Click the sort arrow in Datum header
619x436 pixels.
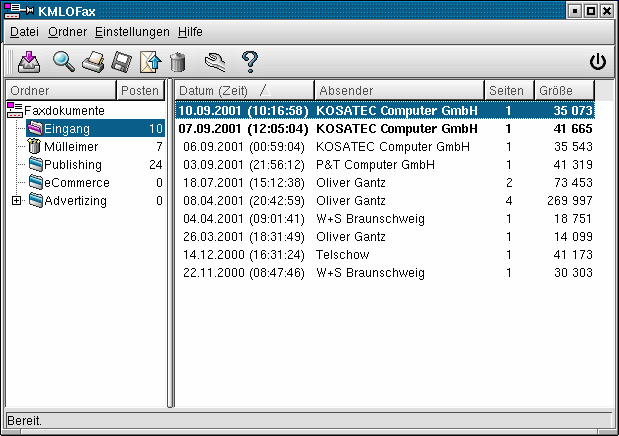pos(265,90)
